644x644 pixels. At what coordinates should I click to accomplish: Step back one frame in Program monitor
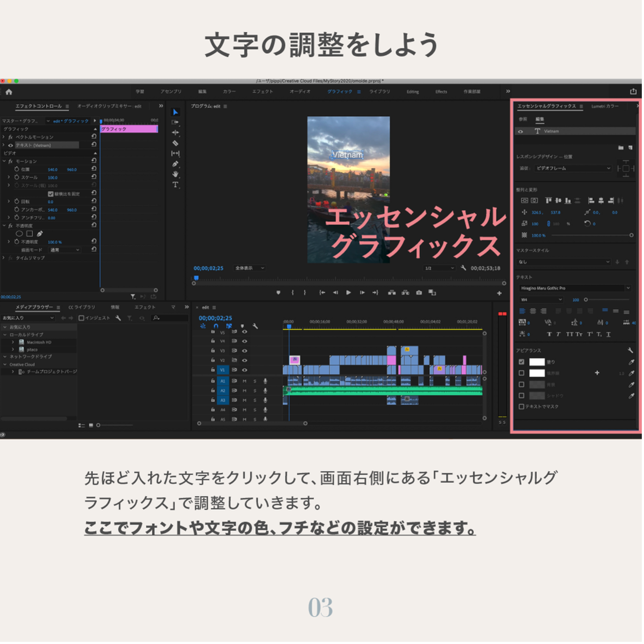pos(336,293)
